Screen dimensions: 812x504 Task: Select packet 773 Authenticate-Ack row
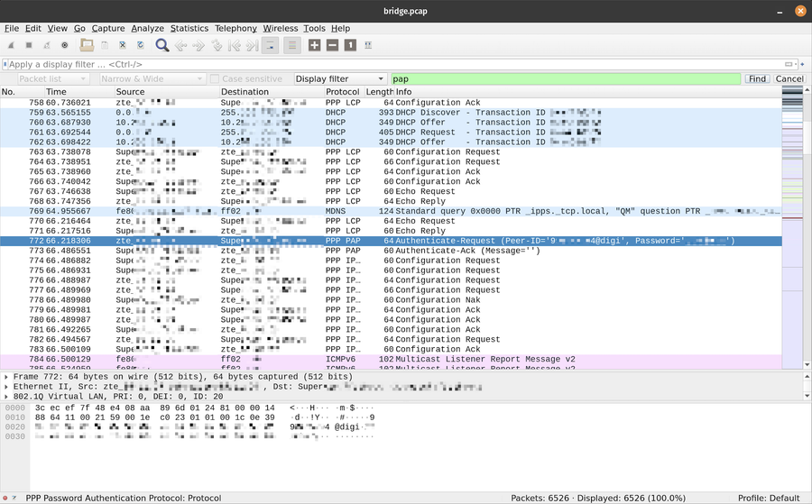click(x=391, y=251)
